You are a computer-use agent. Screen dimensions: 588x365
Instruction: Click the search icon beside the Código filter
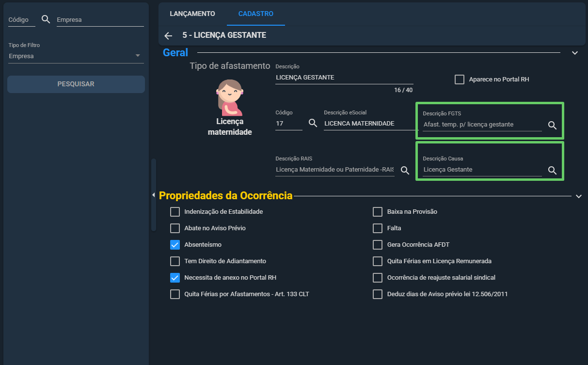coord(46,19)
